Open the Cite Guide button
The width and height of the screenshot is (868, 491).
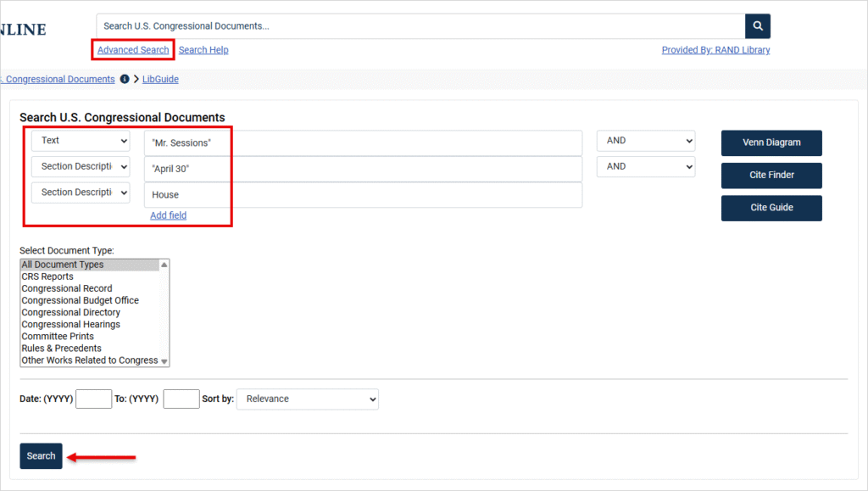771,208
